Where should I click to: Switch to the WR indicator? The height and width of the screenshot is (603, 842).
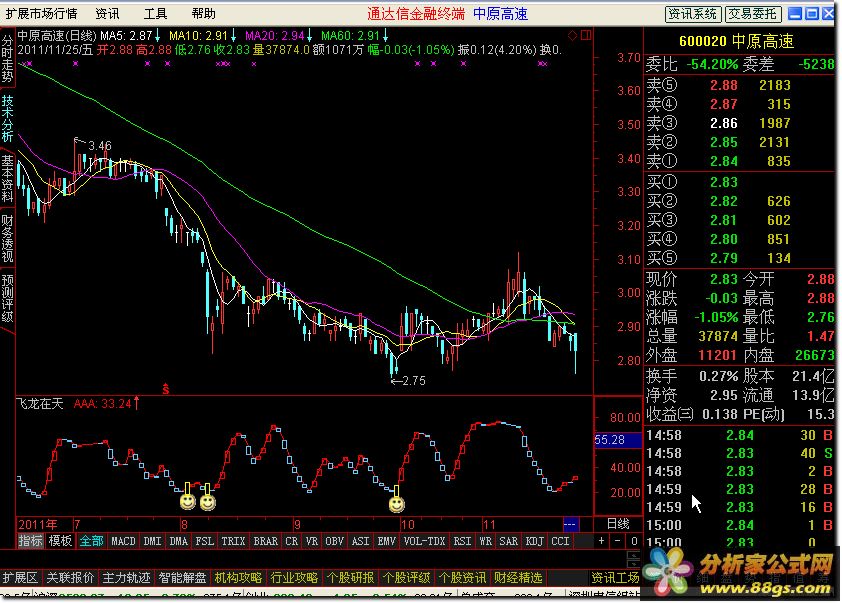(x=485, y=541)
